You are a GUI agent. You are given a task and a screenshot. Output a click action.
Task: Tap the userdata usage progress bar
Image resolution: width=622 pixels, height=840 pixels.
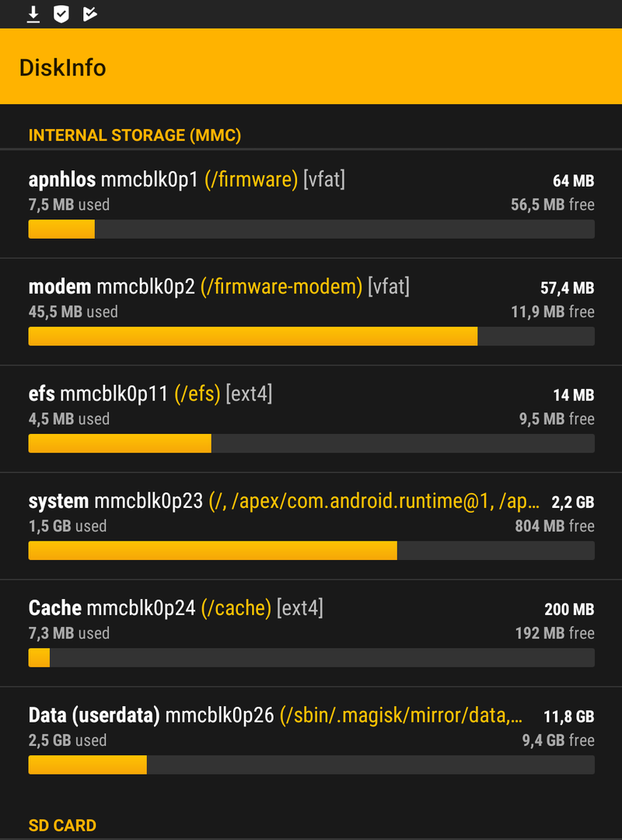tap(311, 765)
